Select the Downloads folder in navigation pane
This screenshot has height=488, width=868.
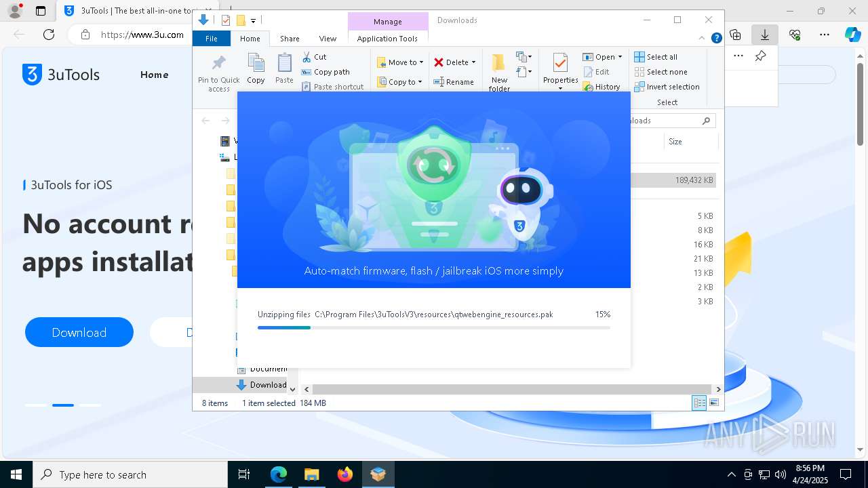coord(262,385)
